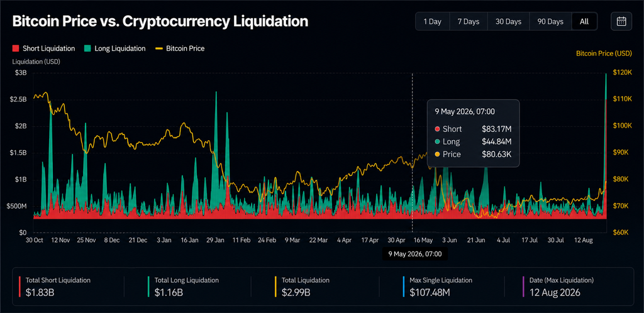The width and height of the screenshot is (644, 313).
Task: Toggle Bitcoin Price legend line
Action: 180,48
